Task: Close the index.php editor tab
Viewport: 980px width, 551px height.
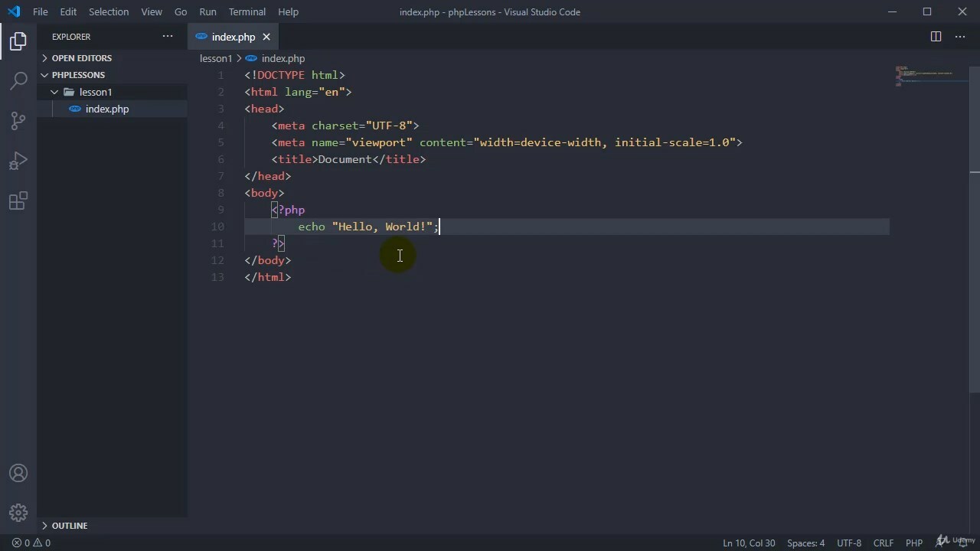Action: [x=266, y=37]
